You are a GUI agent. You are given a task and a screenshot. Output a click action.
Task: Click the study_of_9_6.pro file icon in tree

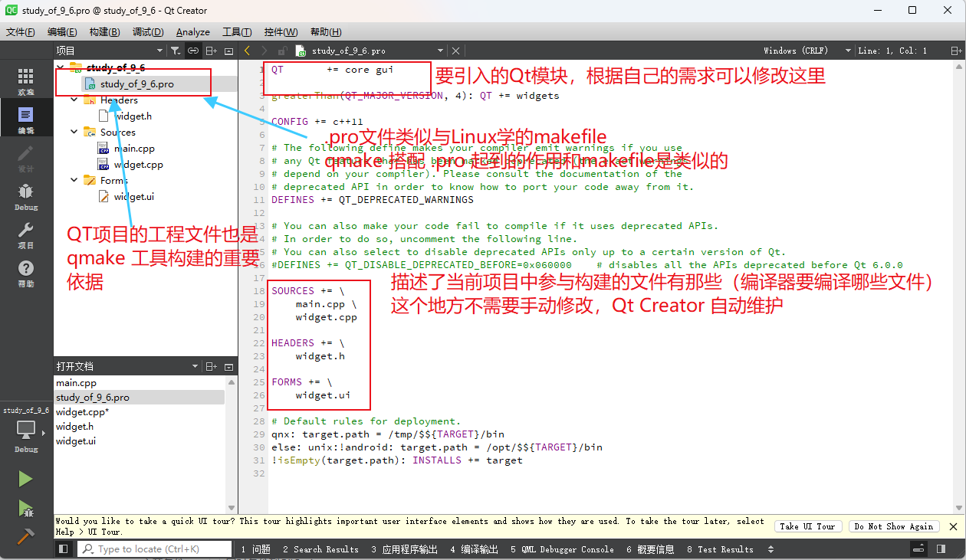tap(90, 84)
